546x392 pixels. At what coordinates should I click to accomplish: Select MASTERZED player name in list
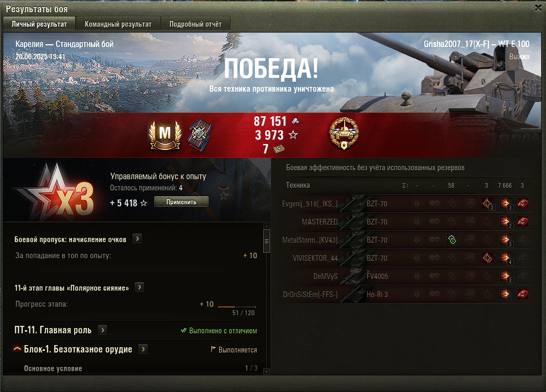320,221
